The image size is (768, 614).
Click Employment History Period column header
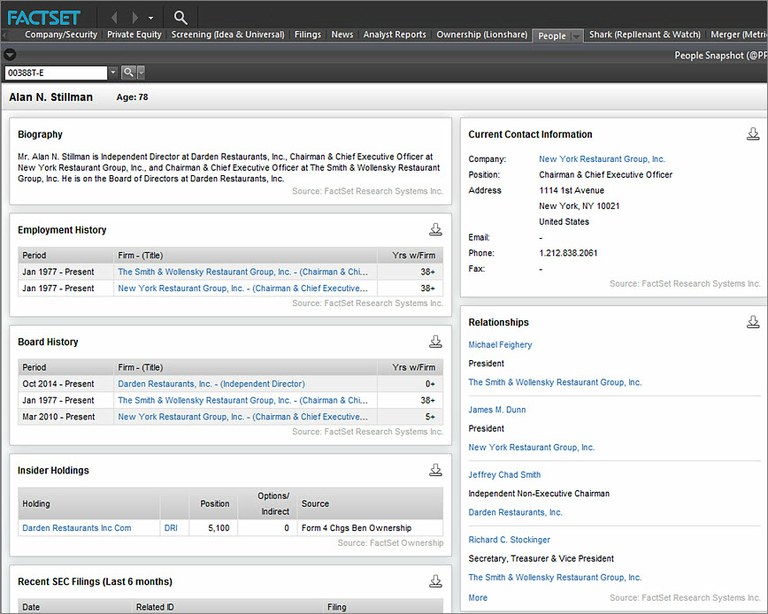66,256
